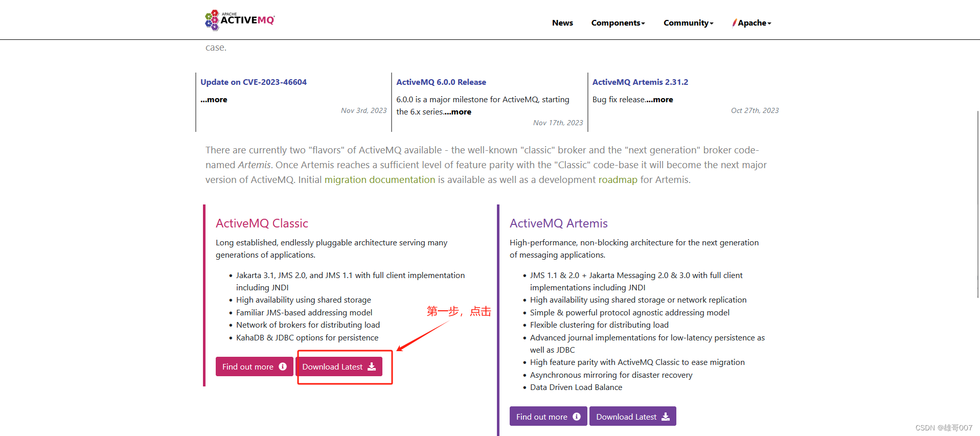Image resolution: width=980 pixels, height=436 pixels.
Task: Click 'Data Driven Load Balance' bullet
Action: (576, 387)
